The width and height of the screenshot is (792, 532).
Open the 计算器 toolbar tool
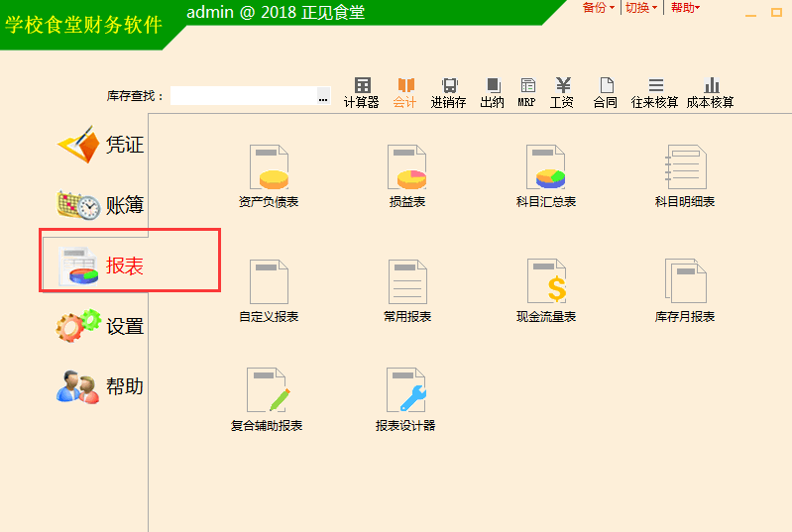(x=362, y=93)
